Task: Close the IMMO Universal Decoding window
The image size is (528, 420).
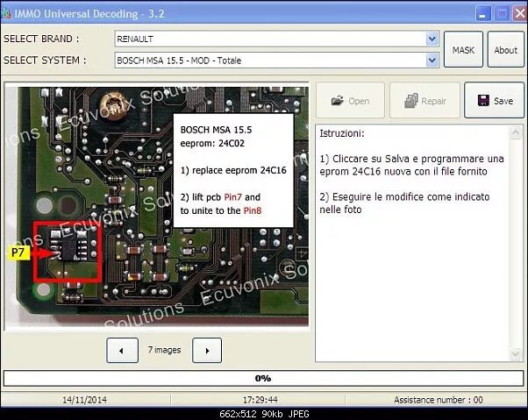Action: tap(520, 14)
